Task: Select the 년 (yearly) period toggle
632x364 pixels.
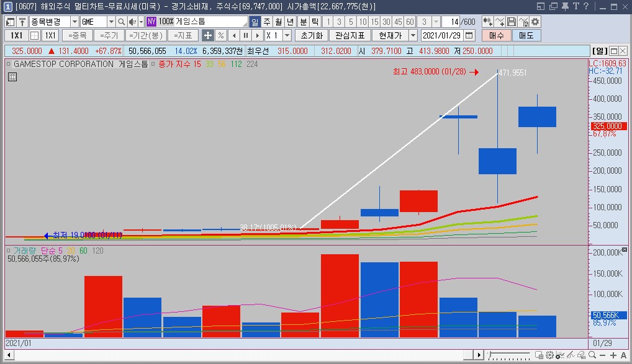Action: pos(290,22)
